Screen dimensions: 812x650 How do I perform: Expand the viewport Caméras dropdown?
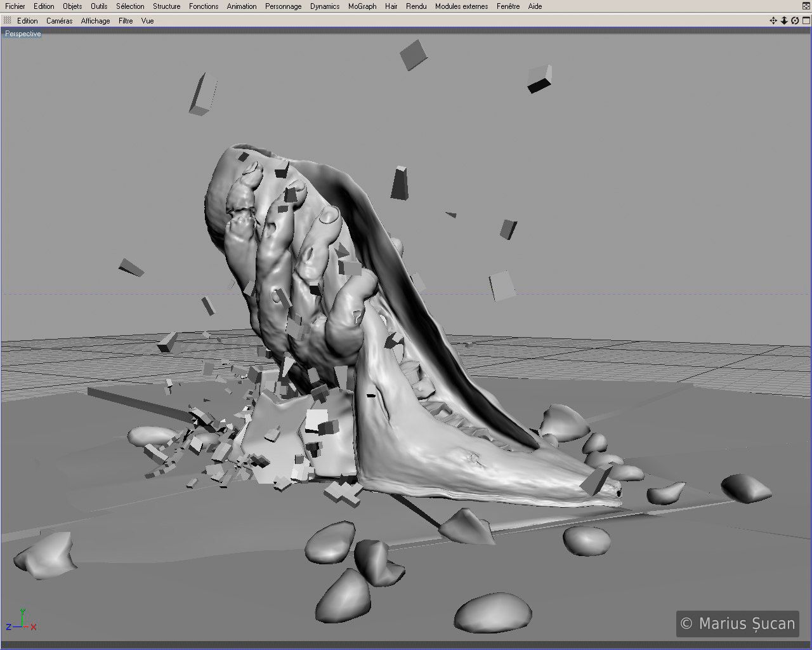tap(59, 21)
